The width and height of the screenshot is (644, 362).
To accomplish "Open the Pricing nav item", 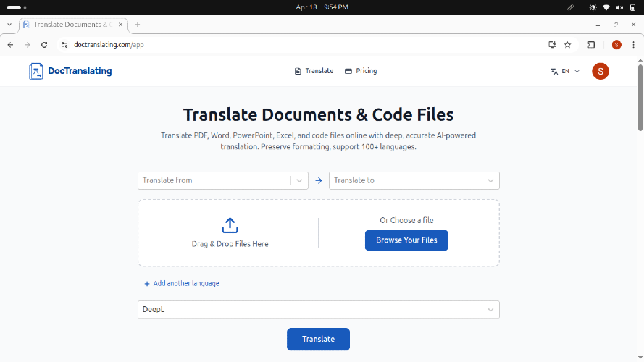I will point(361,71).
